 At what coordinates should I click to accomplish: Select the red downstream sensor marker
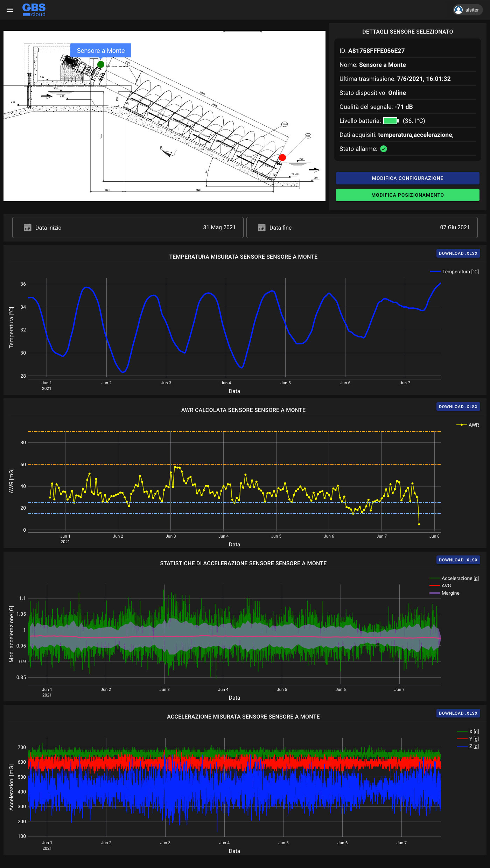282,157
